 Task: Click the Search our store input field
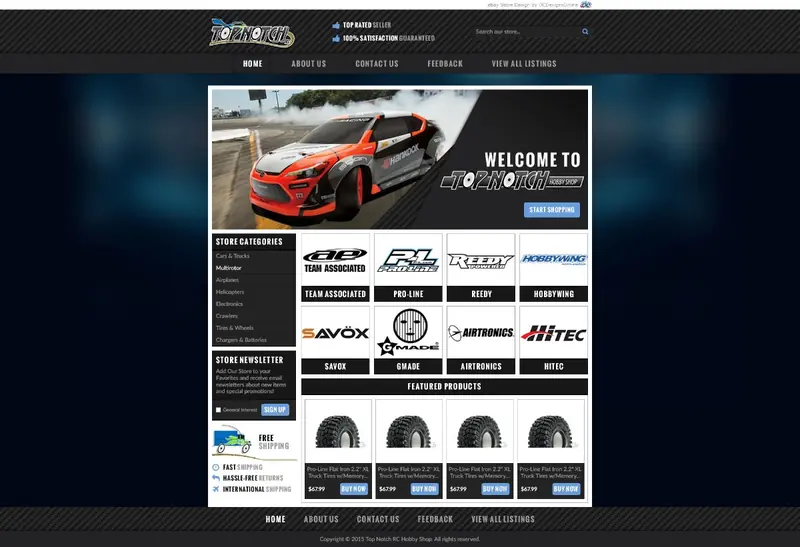point(526,32)
